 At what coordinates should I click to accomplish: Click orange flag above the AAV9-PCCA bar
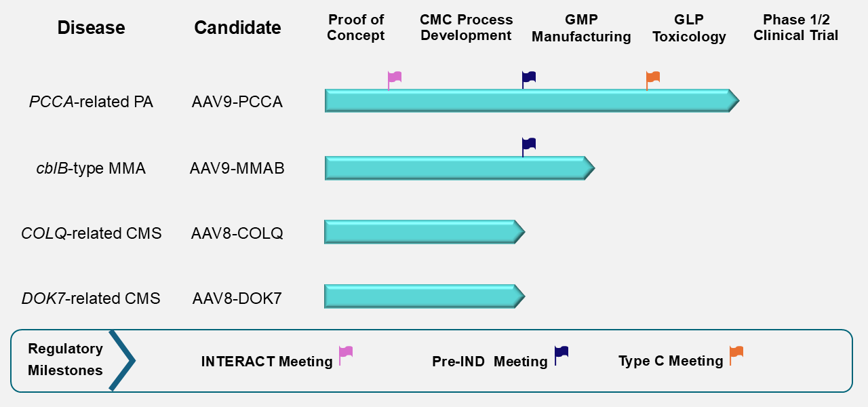[x=653, y=77]
